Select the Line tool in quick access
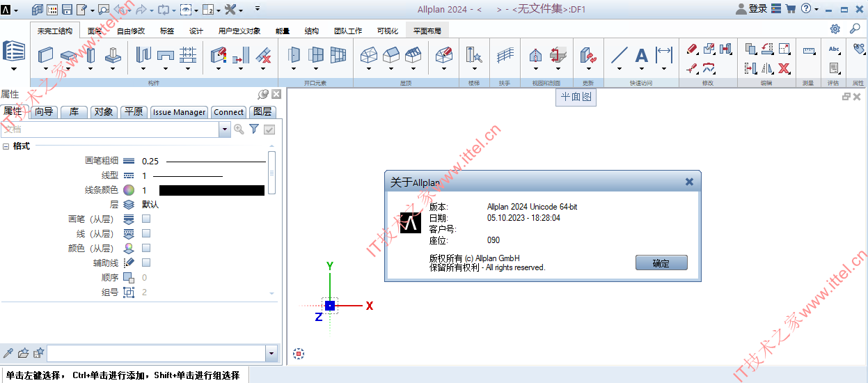This screenshot has width=868, height=383. click(620, 54)
